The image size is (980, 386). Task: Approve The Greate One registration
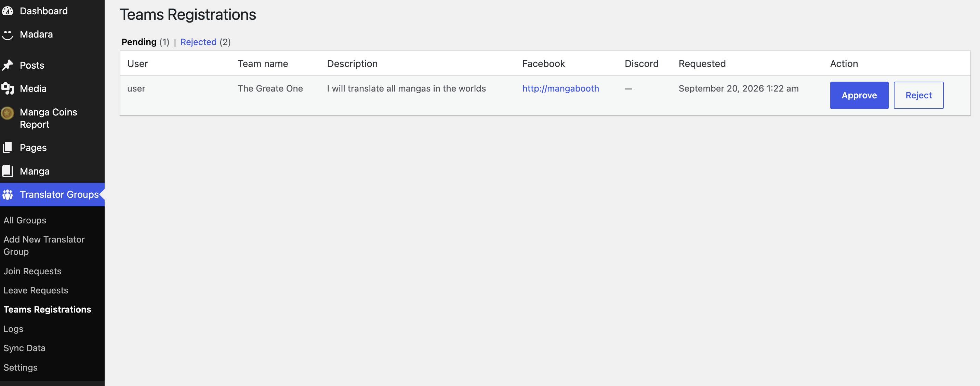pos(859,95)
